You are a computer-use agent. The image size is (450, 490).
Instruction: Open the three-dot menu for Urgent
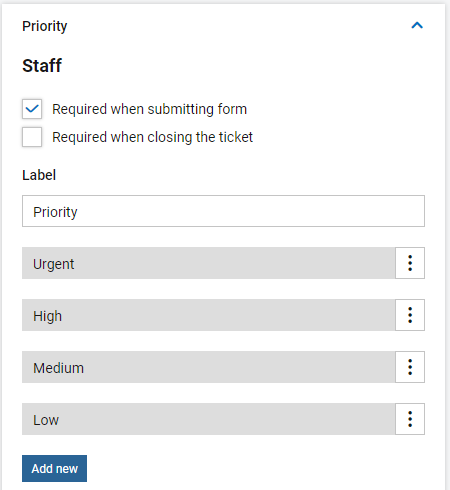pos(410,263)
